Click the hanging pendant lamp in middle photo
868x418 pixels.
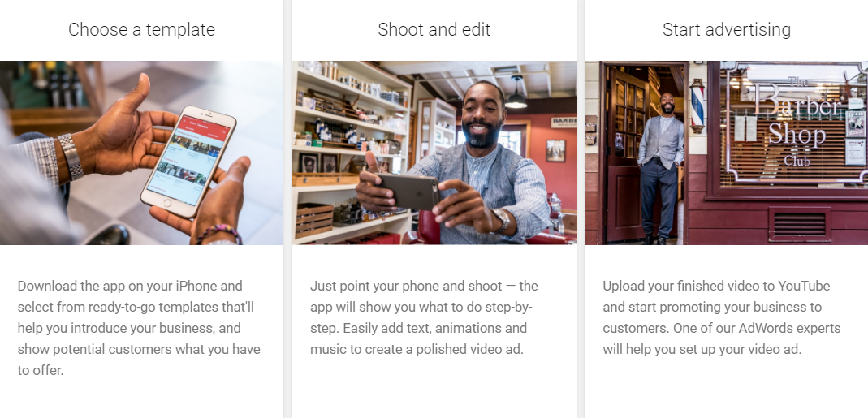tap(516, 93)
